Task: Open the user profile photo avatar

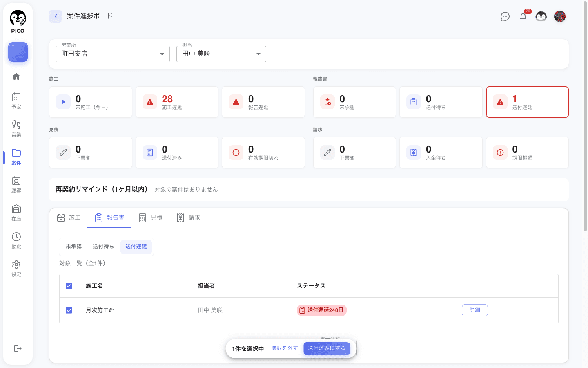Action: point(560,16)
